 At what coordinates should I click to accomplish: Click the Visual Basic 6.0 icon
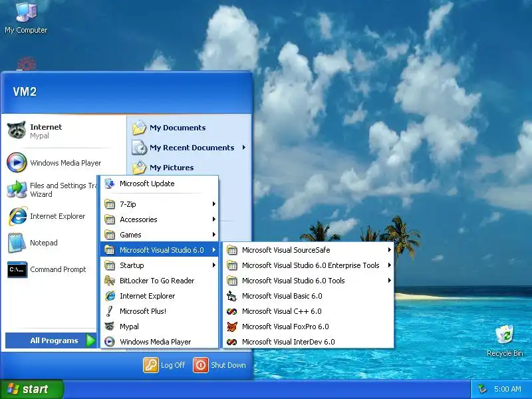tap(231, 296)
